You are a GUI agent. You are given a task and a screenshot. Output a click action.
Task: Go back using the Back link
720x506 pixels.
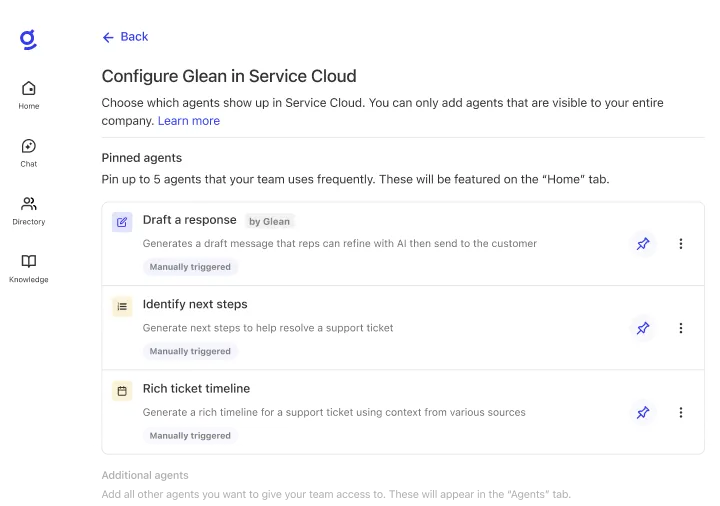(125, 37)
